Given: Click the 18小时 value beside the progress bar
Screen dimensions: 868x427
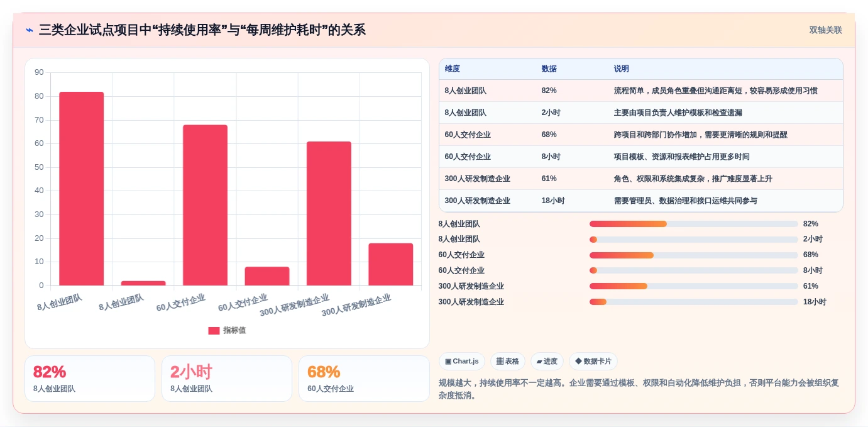Looking at the screenshot, I should 815,302.
